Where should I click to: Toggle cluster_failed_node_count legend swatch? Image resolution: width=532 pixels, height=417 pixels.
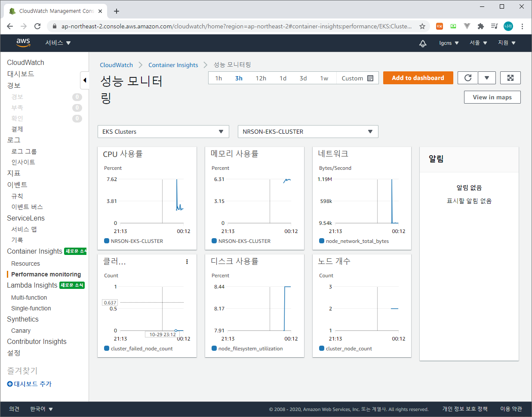pos(107,348)
